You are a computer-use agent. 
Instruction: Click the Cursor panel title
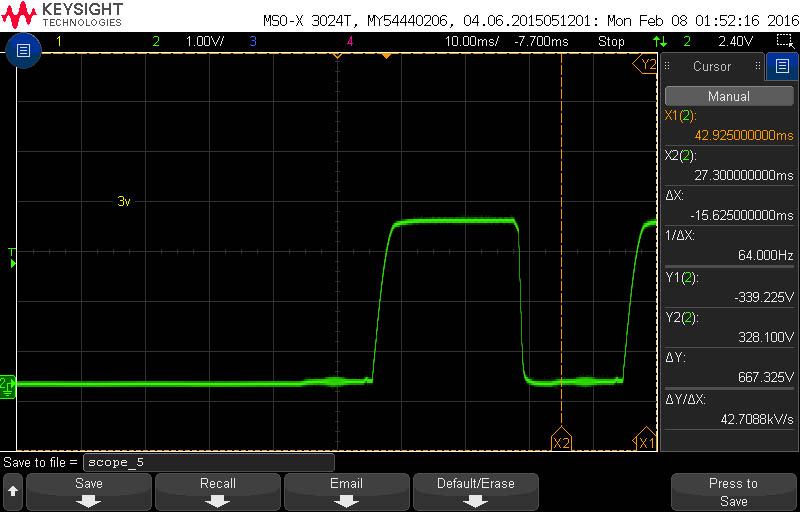tap(712, 66)
